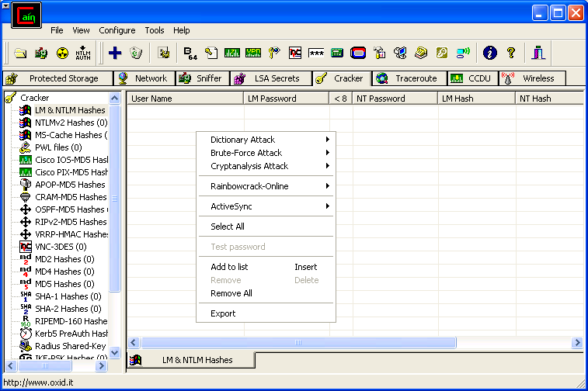Open the VPN client password decoder icon
The image size is (588, 391).
coord(253,53)
